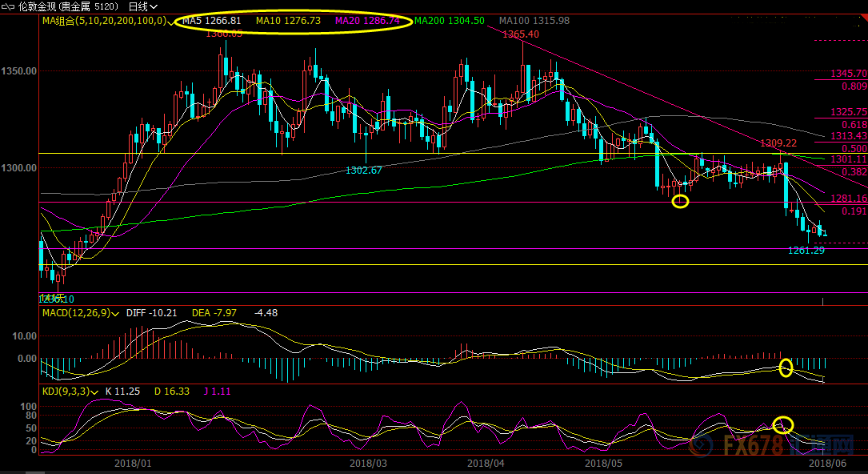Viewport: 868px width, 474px height.
Task: Select the MA5 1266.81 legend label
Action: coord(212,21)
